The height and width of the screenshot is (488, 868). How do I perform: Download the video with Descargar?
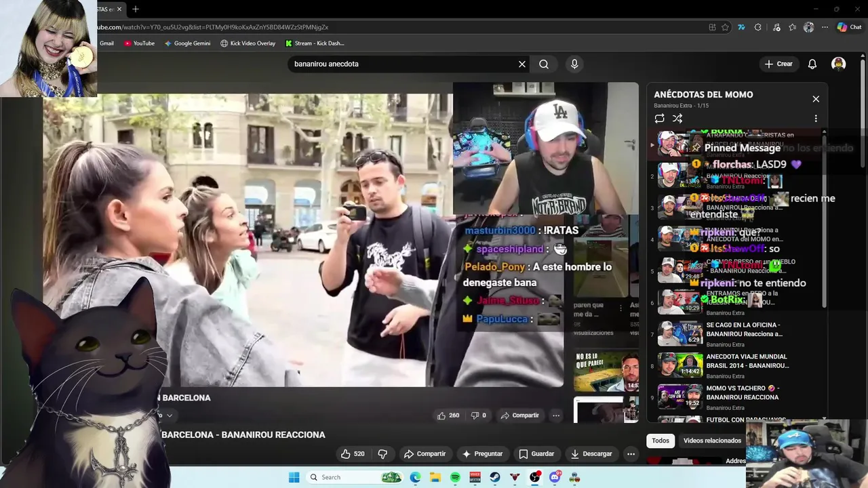591,453
